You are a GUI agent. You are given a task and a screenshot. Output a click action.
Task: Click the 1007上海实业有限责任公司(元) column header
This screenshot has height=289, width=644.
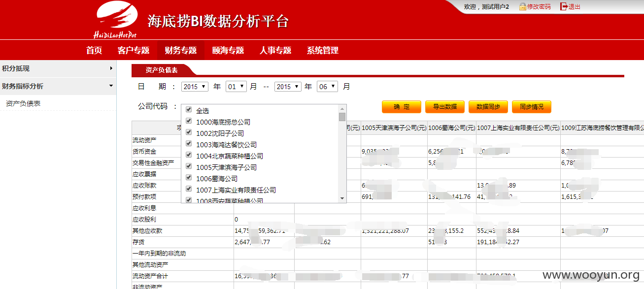[x=518, y=128]
